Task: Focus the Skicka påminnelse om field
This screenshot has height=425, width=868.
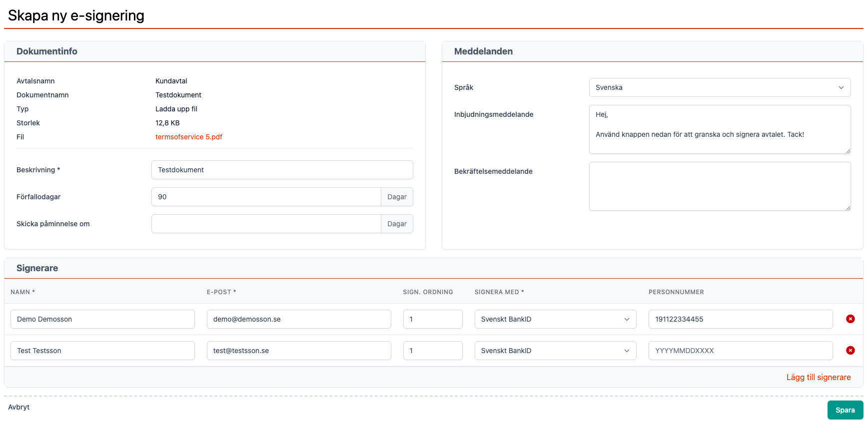Action: point(266,224)
